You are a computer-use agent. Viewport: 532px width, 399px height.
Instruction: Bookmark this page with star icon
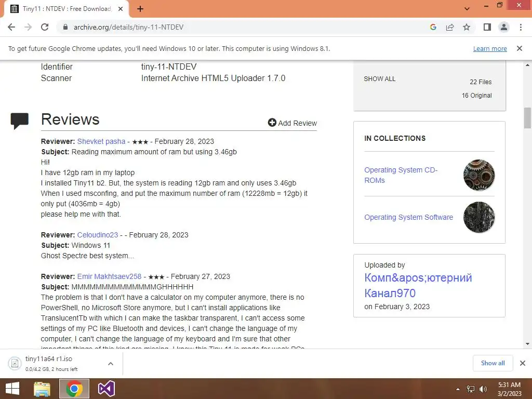pos(467,27)
